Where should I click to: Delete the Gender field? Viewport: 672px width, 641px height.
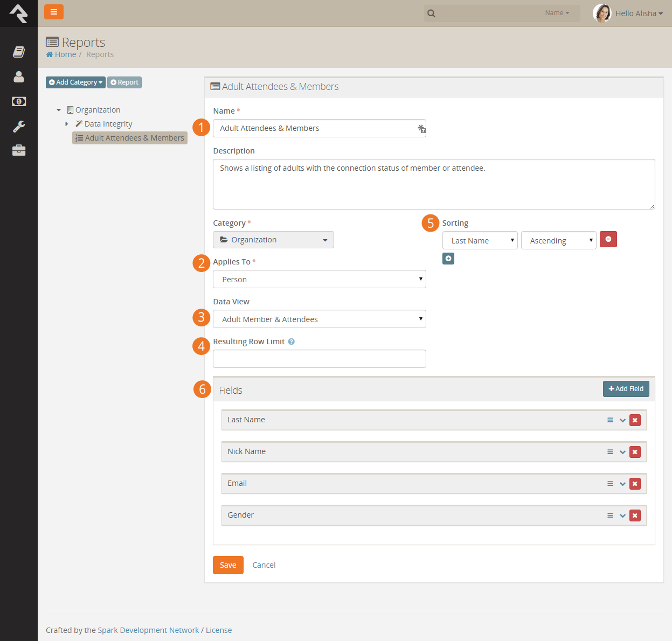pos(635,515)
